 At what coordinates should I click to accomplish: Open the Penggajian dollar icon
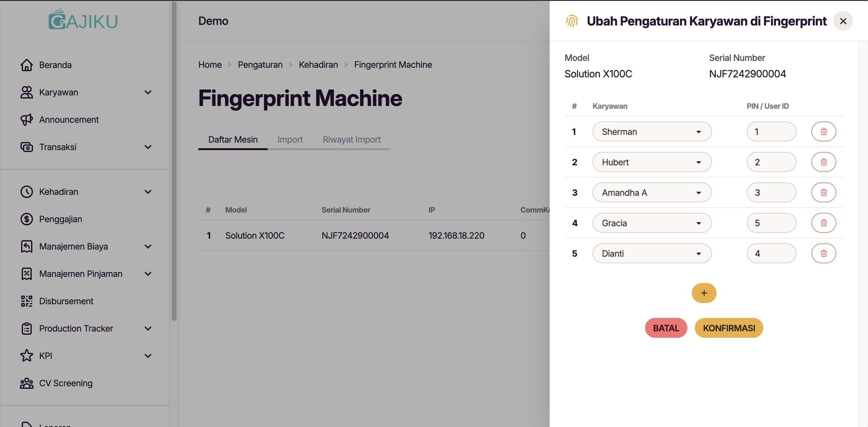(x=27, y=219)
